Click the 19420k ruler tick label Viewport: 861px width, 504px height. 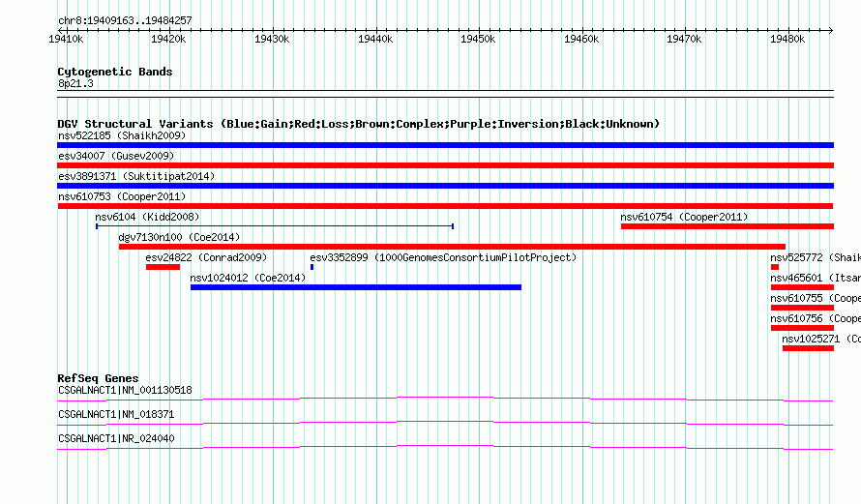[168, 39]
